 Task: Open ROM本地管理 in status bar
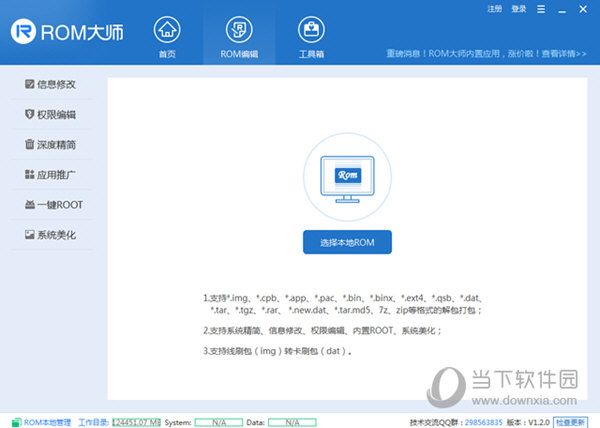42,422
